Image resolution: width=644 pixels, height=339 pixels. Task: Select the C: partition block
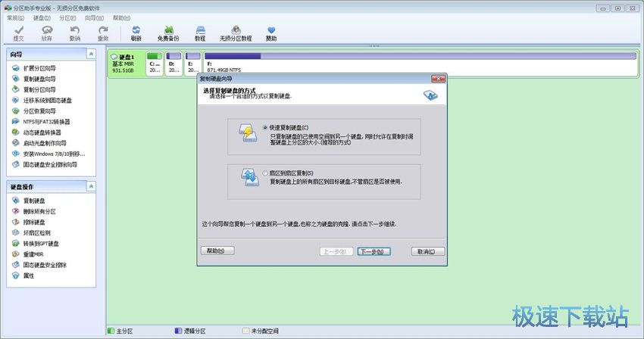[x=155, y=63]
